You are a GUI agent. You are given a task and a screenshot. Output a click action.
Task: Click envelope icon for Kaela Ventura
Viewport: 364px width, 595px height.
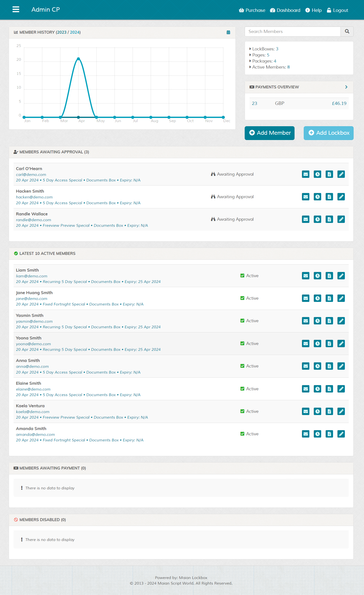coord(305,411)
